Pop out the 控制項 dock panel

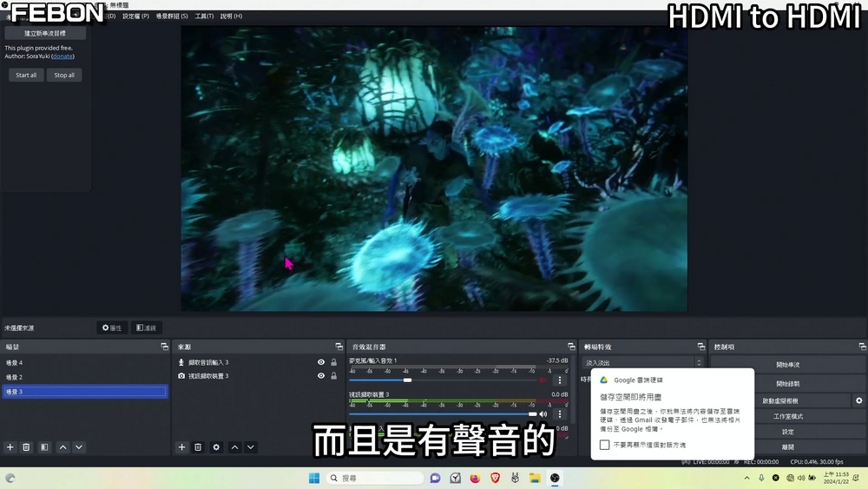click(863, 346)
